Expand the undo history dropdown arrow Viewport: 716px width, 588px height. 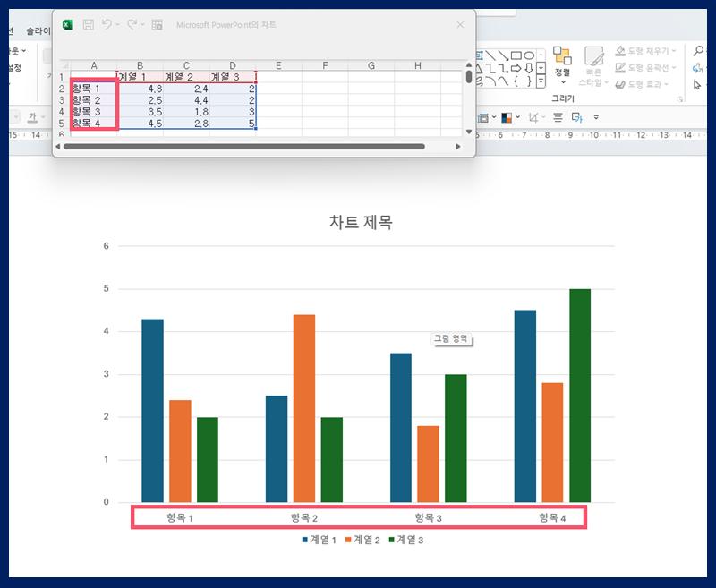tap(118, 25)
